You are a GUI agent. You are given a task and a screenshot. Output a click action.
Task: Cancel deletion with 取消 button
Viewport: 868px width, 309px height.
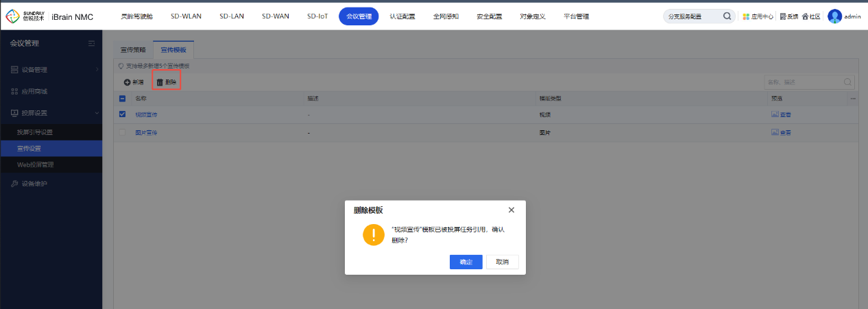tap(502, 262)
